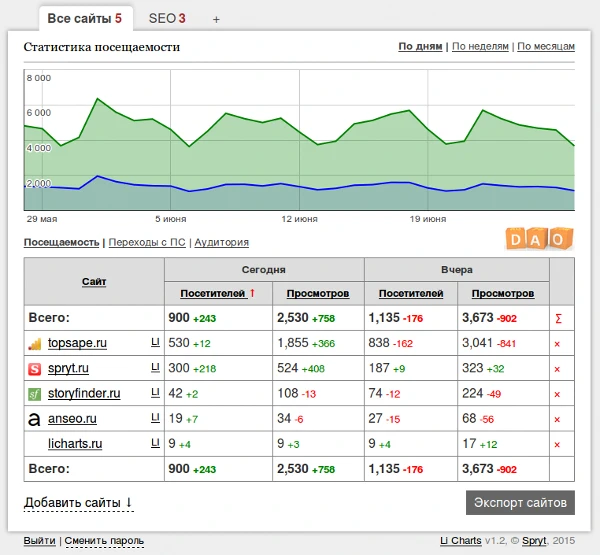Remove topsape.ru using its red cross
The image size is (600, 555).
click(x=557, y=344)
